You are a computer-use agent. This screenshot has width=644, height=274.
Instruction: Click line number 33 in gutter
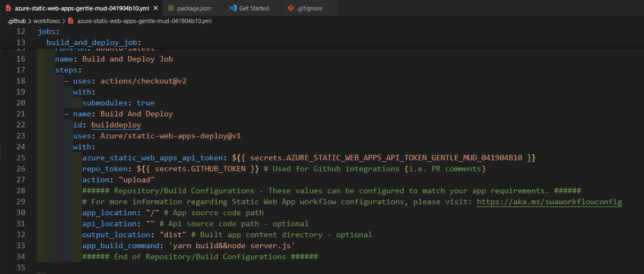click(x=20, y=245)
